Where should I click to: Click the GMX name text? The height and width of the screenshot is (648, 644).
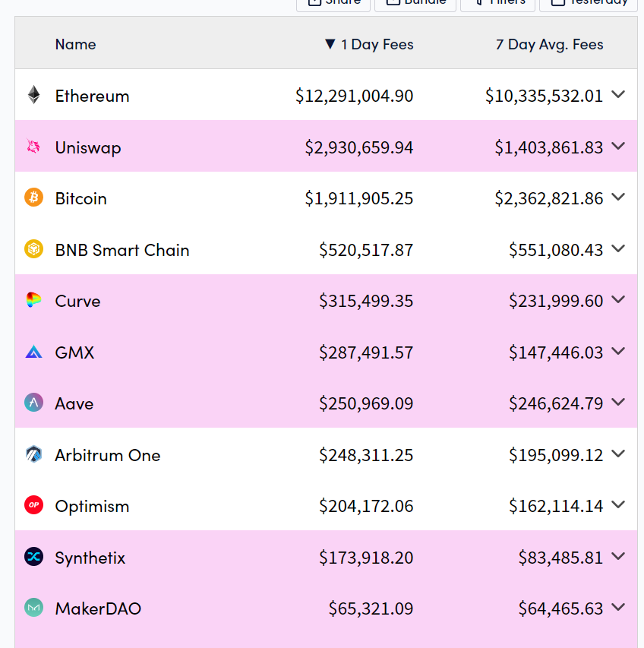click(x=74, y=352)
